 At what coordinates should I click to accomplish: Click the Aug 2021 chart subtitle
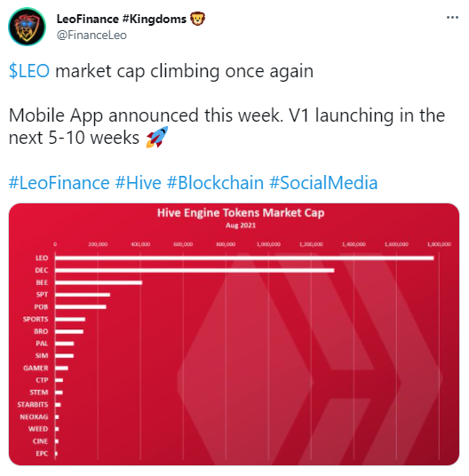click(241, 226)
